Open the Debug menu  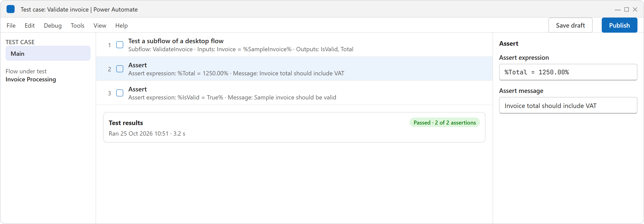point(53,25)
